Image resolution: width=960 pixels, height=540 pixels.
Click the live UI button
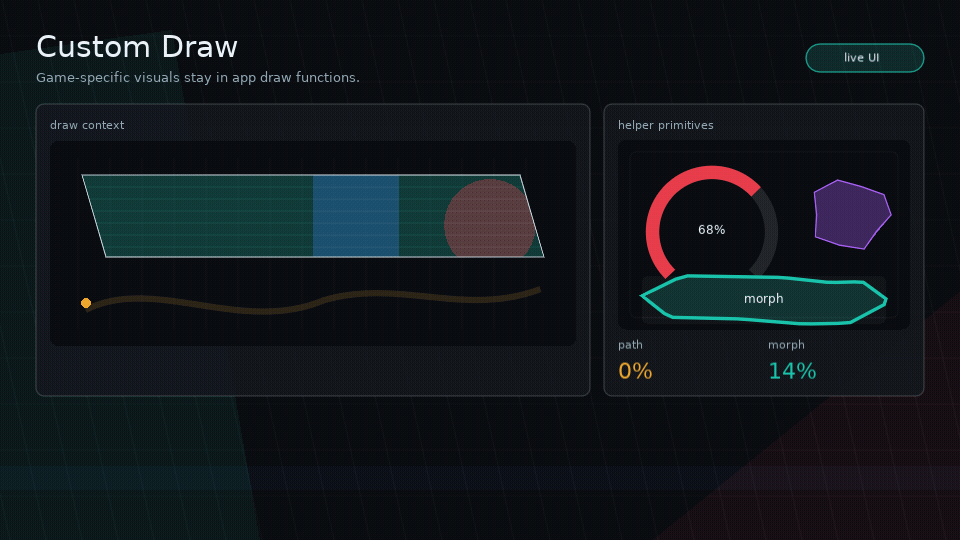pos(864,58)
